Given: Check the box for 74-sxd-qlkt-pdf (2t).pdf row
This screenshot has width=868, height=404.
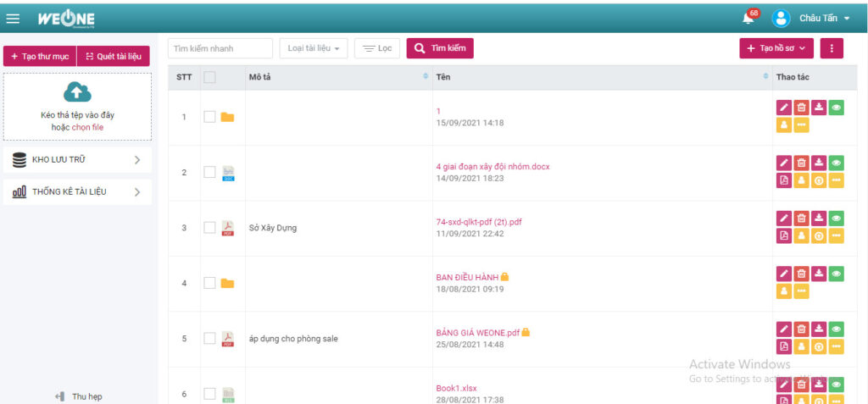Looking at the screenshot, I should point(210,228).
